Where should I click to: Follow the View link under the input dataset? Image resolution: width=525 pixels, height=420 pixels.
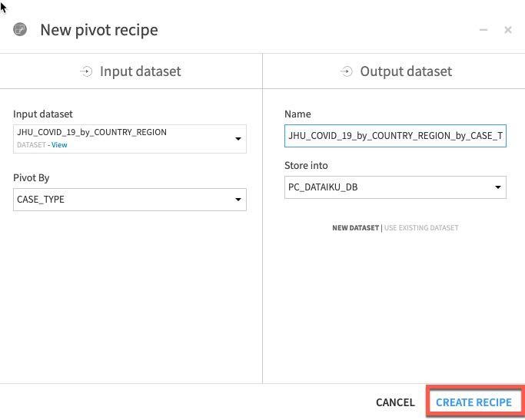pyautogui.click(x=59, y=145)
